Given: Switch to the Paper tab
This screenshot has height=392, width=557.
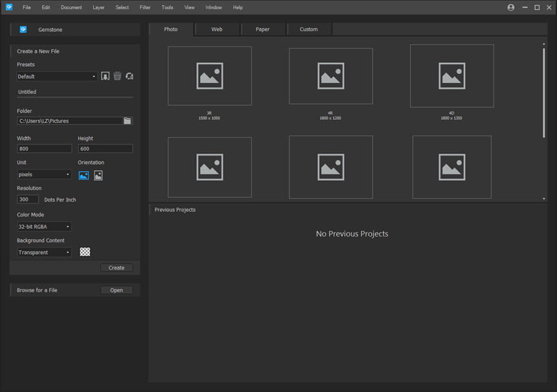Looking at the screenshot, I should click(262, 30).
